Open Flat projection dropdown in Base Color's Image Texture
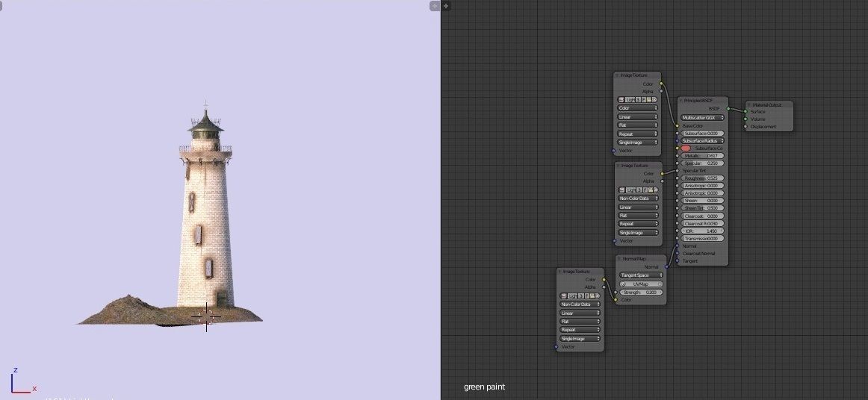 pyautogui.click(x=638, y=125)
